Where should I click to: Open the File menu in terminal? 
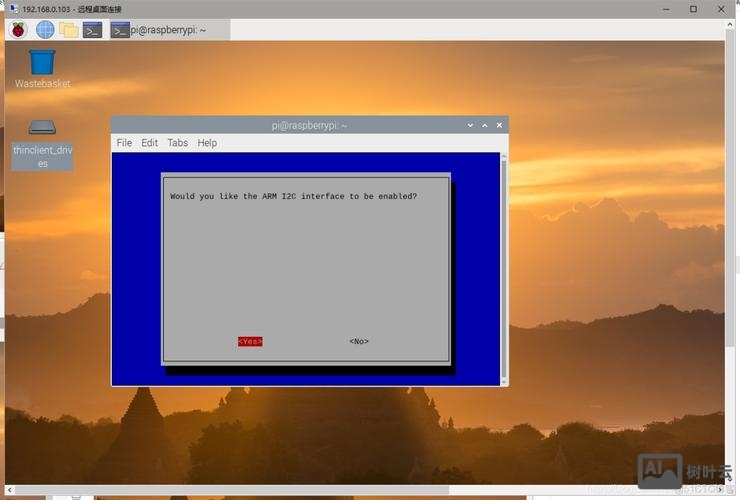(x=124, y=143)
